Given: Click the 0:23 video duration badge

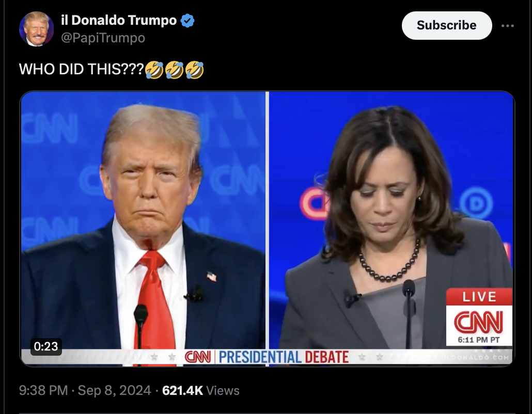Looking at the screenshot, I should [46, 346].
